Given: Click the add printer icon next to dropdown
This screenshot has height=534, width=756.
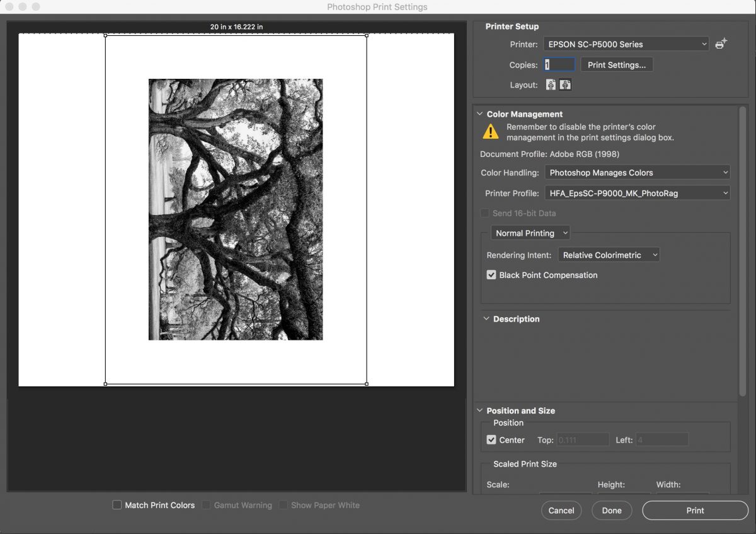Looking at the screenshot, I should click(x=721, y=44).
